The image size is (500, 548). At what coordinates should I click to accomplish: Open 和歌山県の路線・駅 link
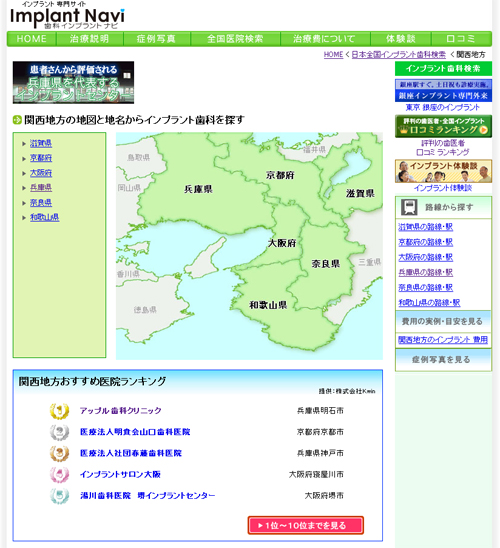tap(429, 302)
